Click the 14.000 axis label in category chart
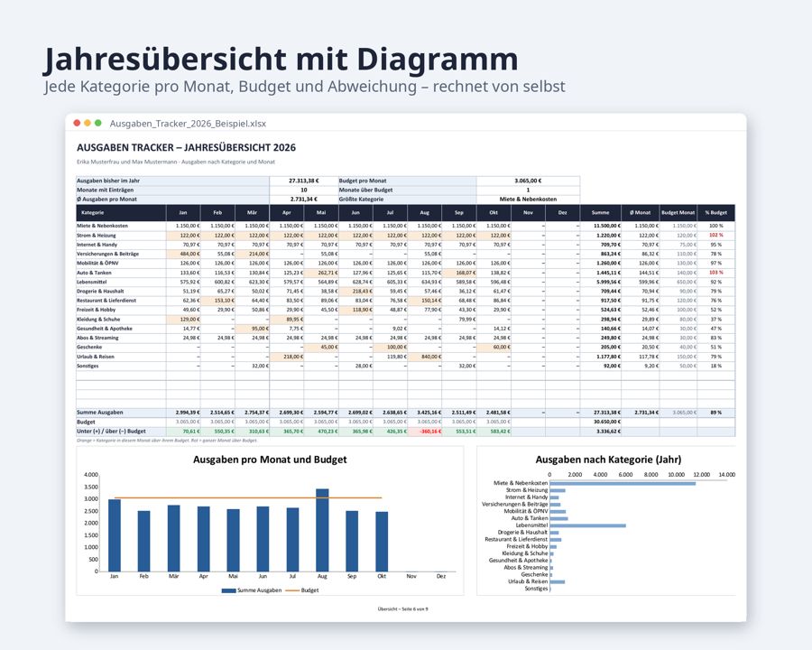This screenshot has width=812, height=650. click(726, 475)
